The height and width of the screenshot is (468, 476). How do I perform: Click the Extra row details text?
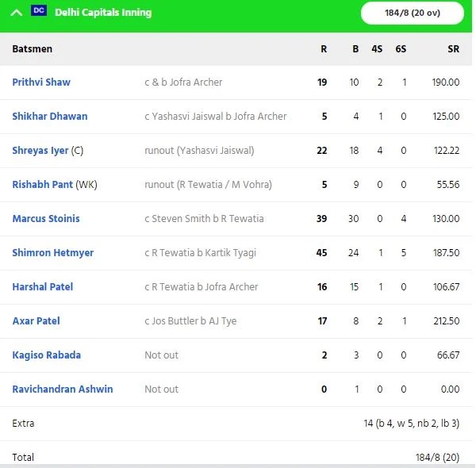coord(411,423)
